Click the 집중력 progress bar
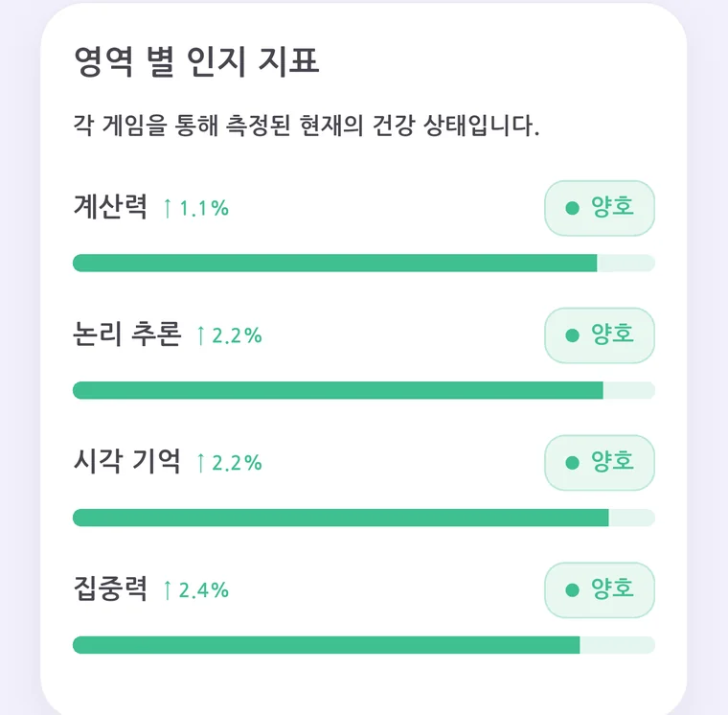This screenshot has width=728, height=715. (364, 645)
